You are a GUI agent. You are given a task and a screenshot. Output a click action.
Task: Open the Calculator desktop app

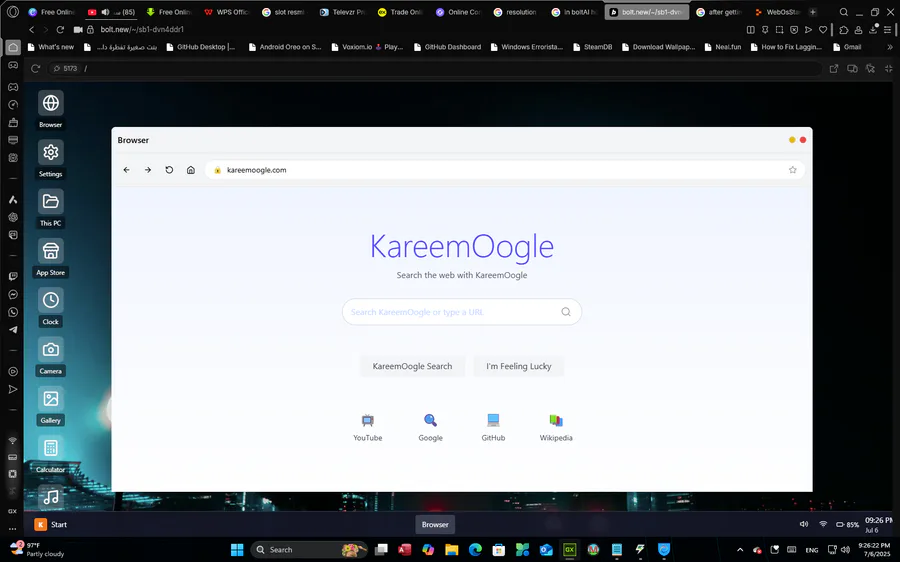[51, 455]
